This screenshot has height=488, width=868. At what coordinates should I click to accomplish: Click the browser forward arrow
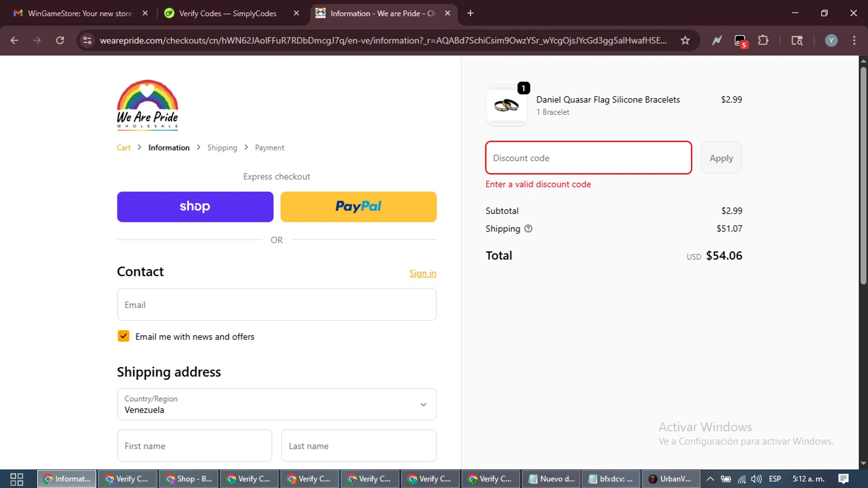(x=37, y=41)
